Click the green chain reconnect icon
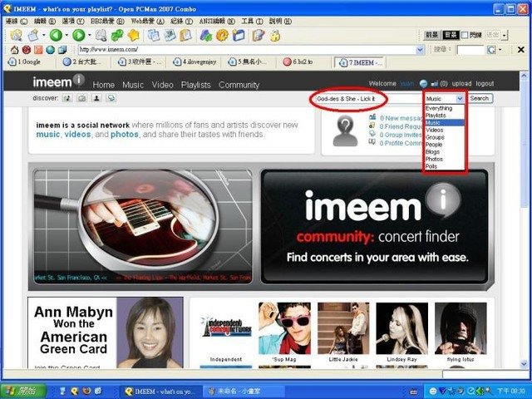The width and height of the screenshot is (532, 399). point(117,35)
